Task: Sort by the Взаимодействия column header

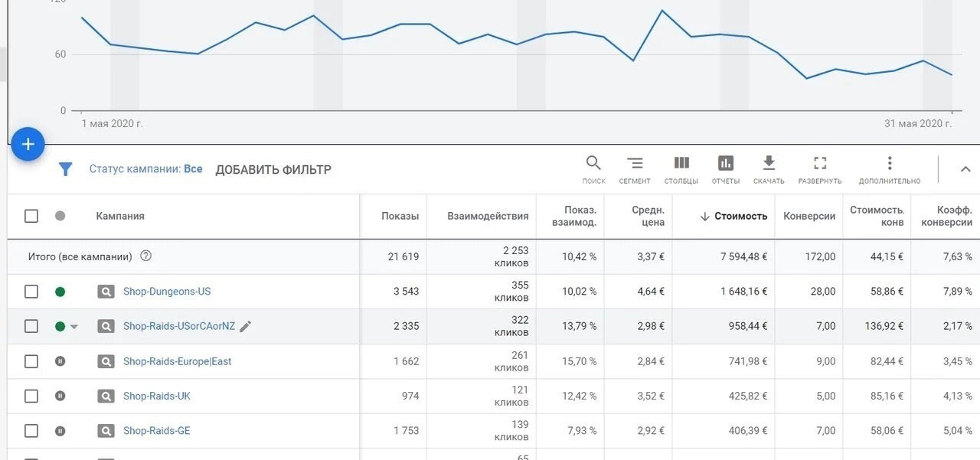Action: coord(488,216)
